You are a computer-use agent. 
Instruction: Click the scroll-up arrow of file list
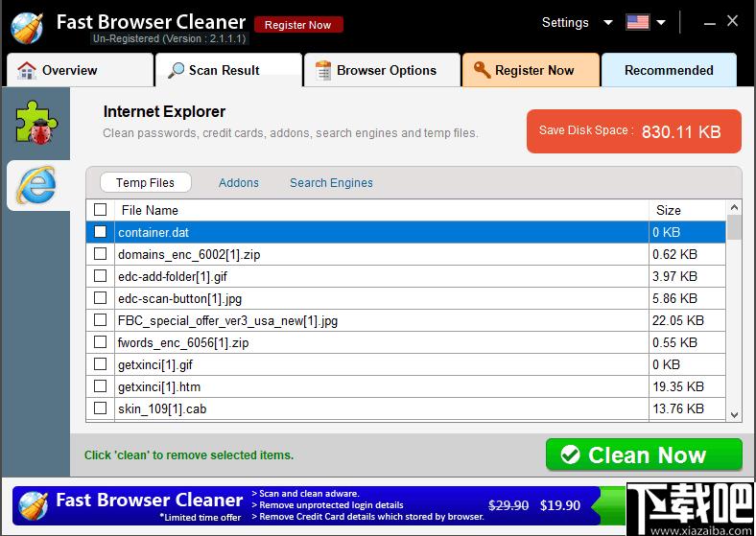click(734, 208)
